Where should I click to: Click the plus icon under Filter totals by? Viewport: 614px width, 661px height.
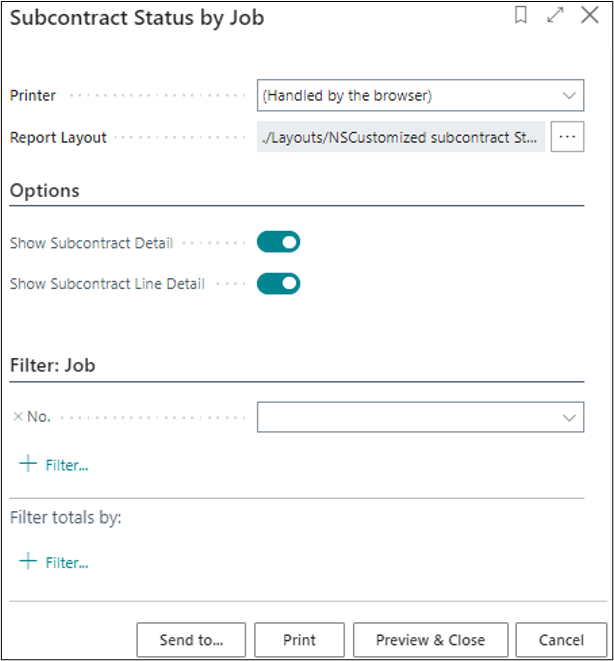(x=28, y=562)
